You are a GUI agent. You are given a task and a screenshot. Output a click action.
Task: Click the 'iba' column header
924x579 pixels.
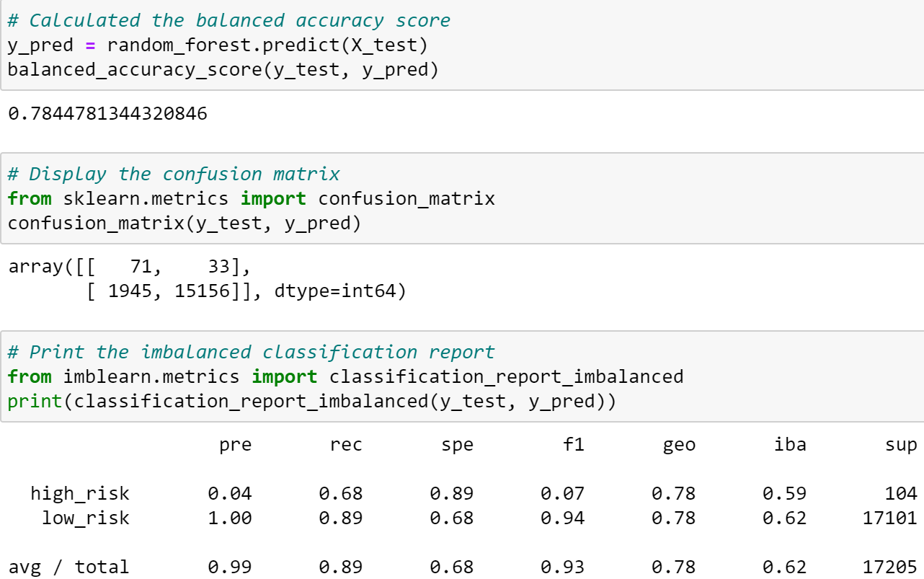(790, 445)
